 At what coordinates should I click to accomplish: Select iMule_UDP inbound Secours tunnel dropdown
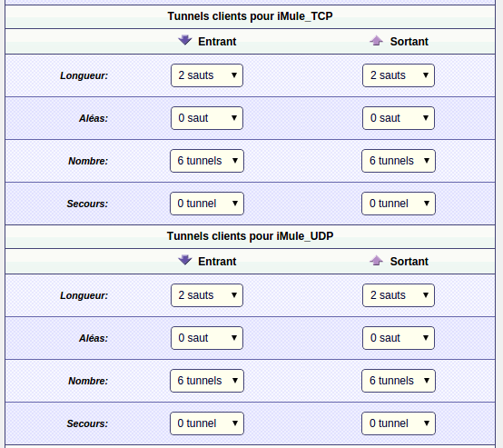click(207, 423)
